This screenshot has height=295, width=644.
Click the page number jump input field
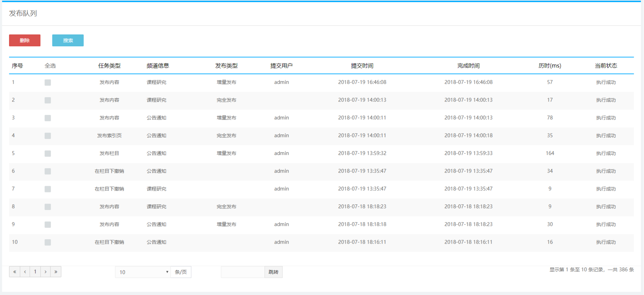click(243, 272)
